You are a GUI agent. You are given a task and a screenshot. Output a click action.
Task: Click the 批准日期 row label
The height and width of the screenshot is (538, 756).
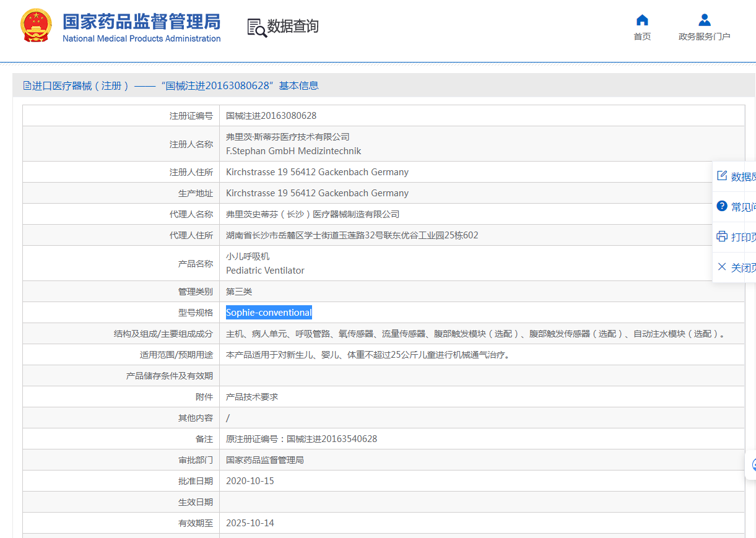coord(196,481)
